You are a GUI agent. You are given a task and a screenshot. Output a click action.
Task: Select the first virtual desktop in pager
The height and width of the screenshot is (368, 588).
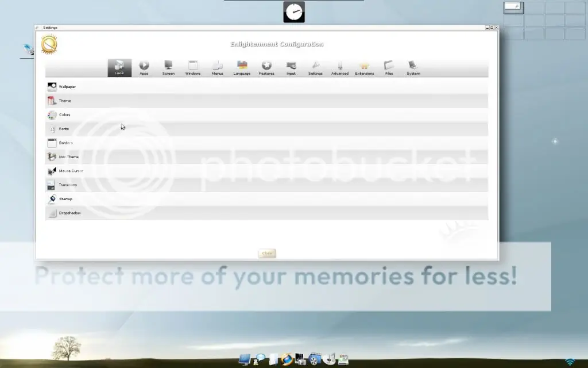(x=513, y=8)
